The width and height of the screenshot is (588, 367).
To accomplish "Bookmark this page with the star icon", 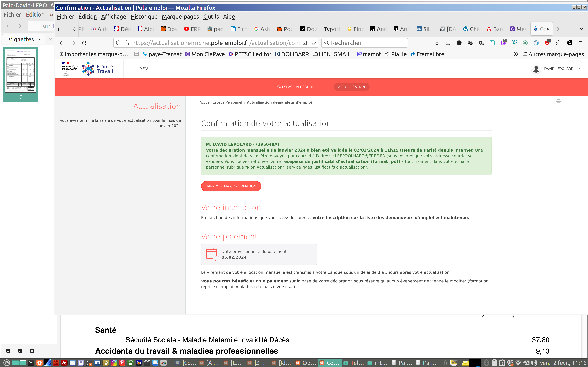I will click(313, 43).
